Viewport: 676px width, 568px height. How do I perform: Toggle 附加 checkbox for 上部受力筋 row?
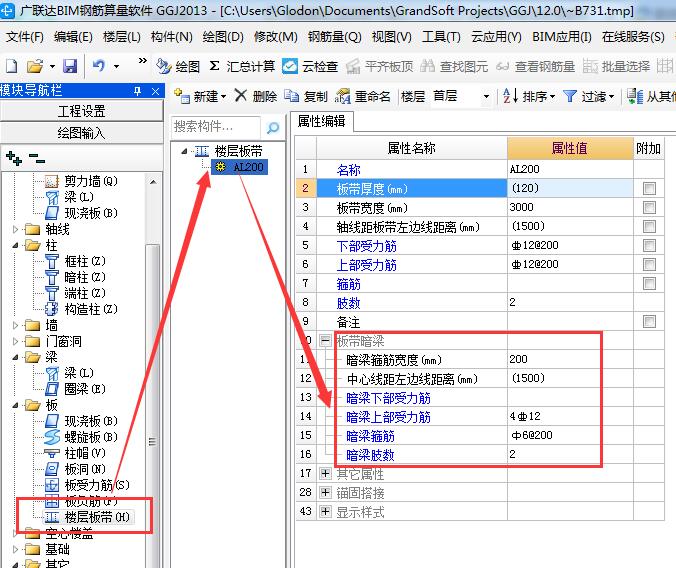649,264
